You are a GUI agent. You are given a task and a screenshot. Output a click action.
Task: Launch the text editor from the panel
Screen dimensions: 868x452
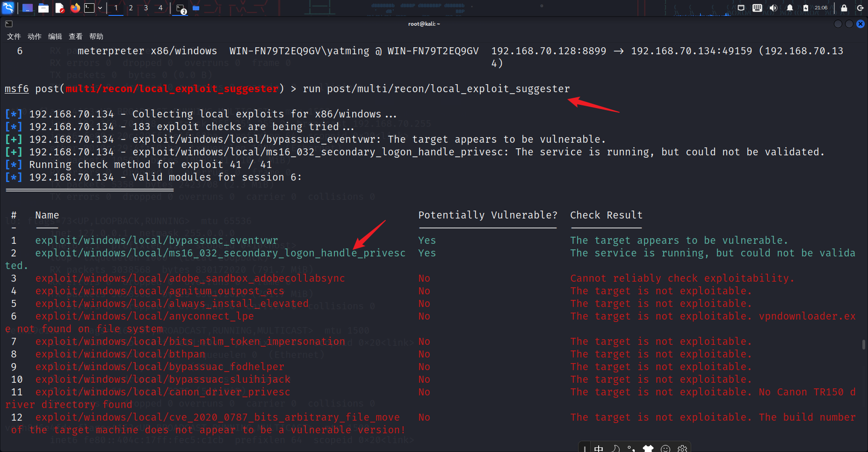pyautogui.click(x=59, y=8)
